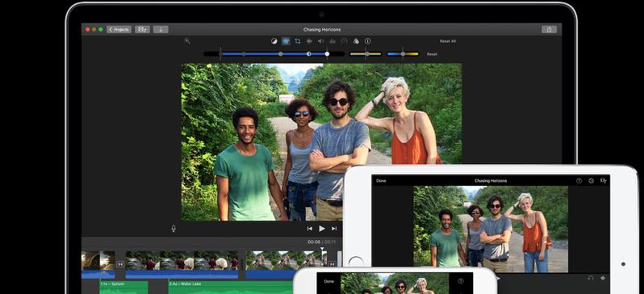Tap the clock icon on the iPad toolbar
Screen dimensions: 644x294
(591, 181)
